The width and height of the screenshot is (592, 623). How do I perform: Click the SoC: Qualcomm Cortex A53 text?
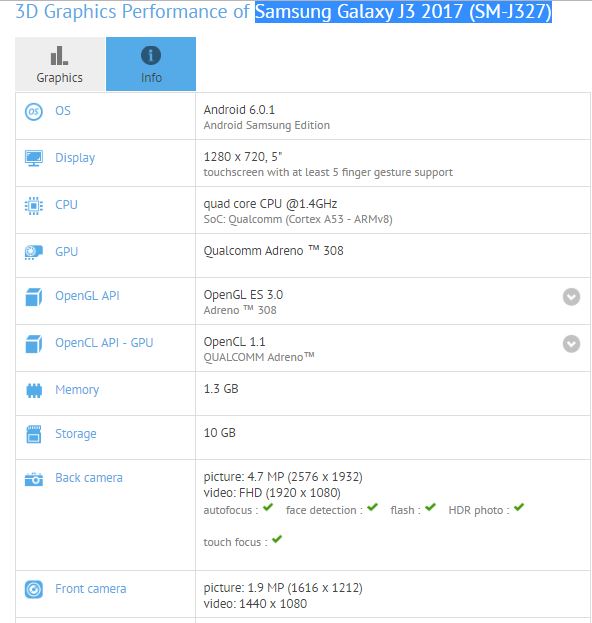point(298,219)
